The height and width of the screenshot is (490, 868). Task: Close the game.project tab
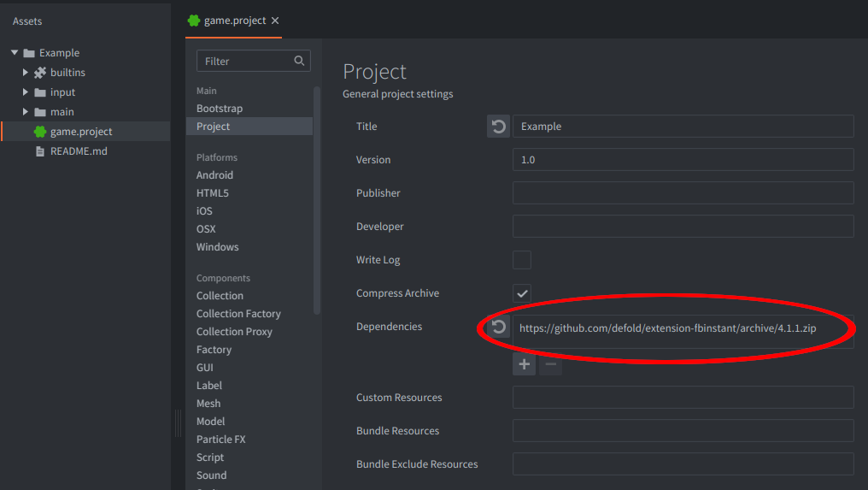[275, 21]
